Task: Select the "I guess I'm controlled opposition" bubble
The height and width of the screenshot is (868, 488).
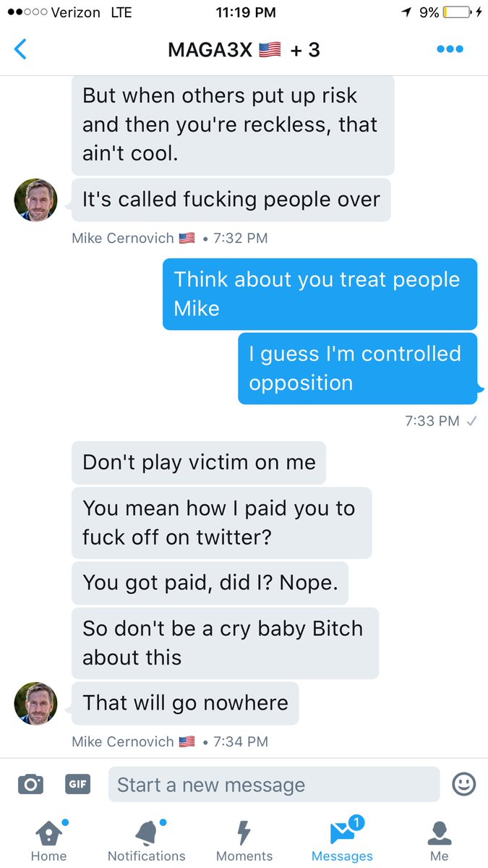Action: [358, 368]
